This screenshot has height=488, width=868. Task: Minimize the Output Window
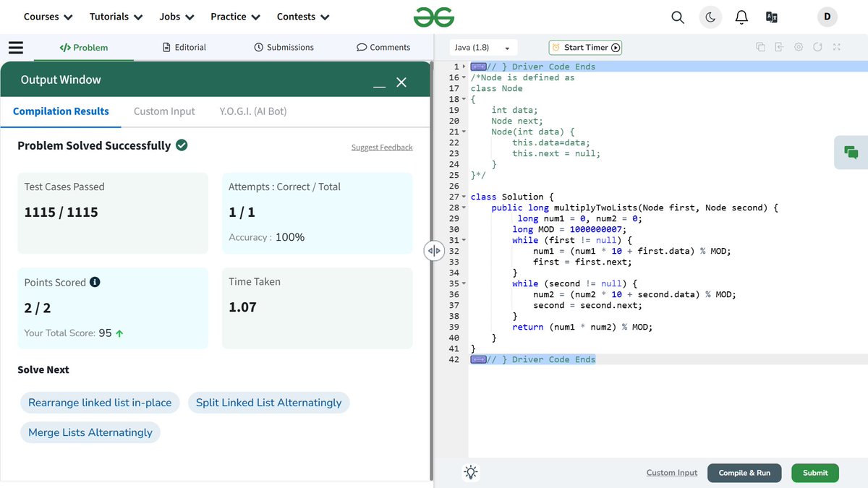tap(379, 86)
